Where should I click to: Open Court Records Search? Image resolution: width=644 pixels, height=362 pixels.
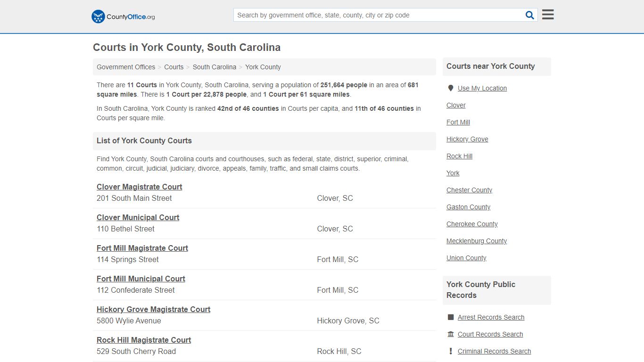click(490, 334)
